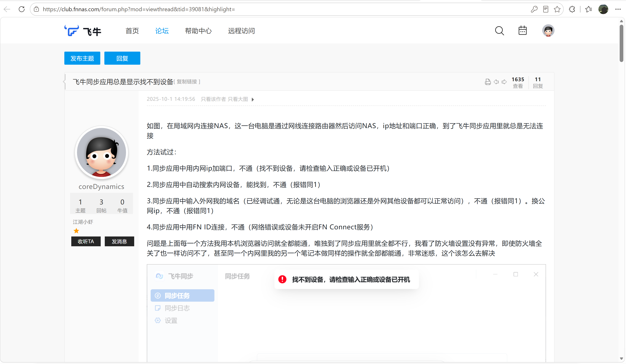Bookmark this page with star icon
Viewport: 626px width, 364px height.
tap(557, 9)
